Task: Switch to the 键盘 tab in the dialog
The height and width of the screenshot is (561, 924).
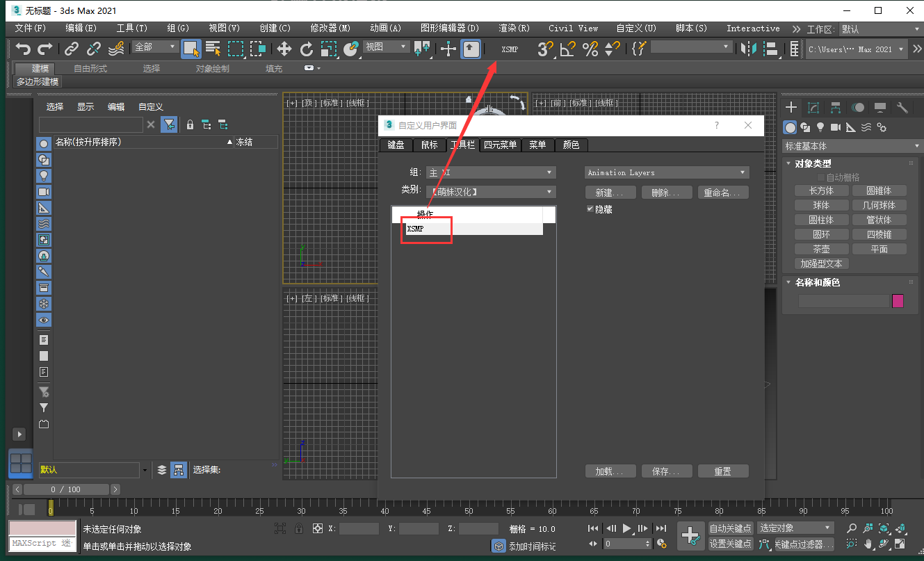Action: point(396,145)
